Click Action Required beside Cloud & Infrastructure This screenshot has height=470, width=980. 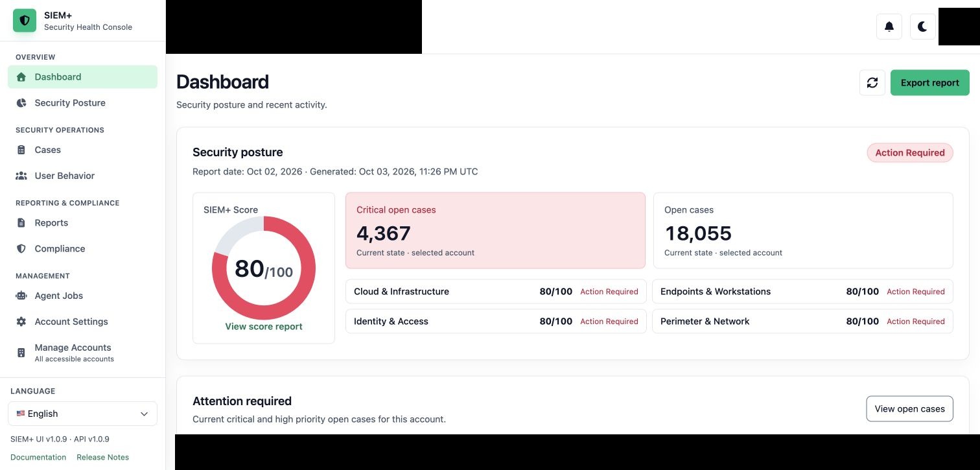tap(609, 292)
